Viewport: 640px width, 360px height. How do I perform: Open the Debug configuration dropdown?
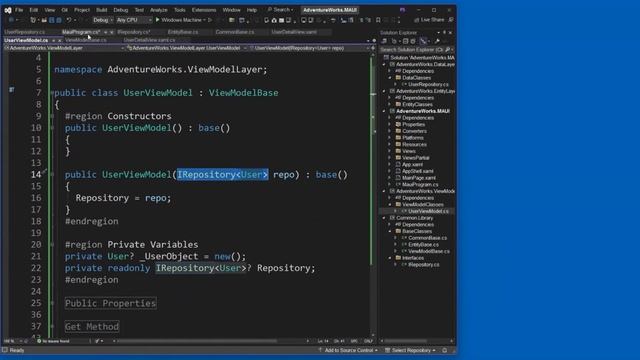pos(103,20)
